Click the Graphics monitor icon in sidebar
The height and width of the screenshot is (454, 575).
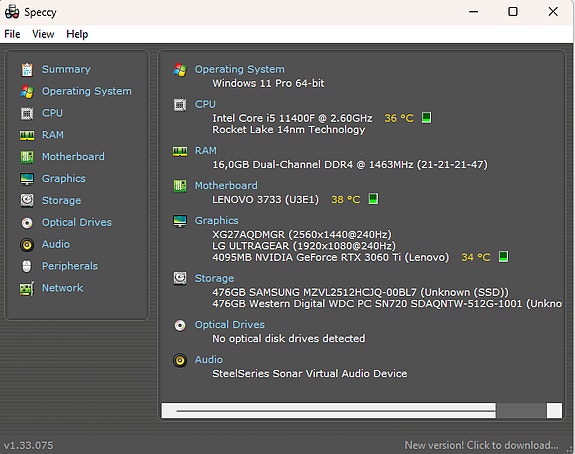(x=27, y=179)
